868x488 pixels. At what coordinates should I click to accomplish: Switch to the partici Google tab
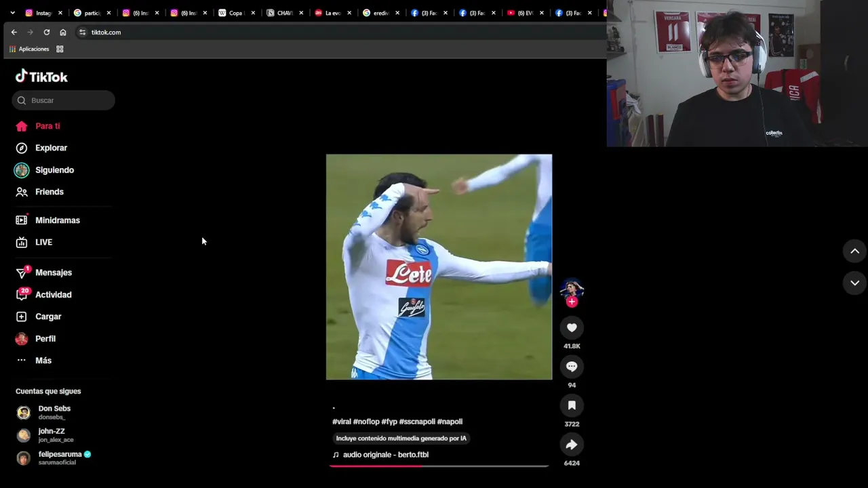[87, 13]
